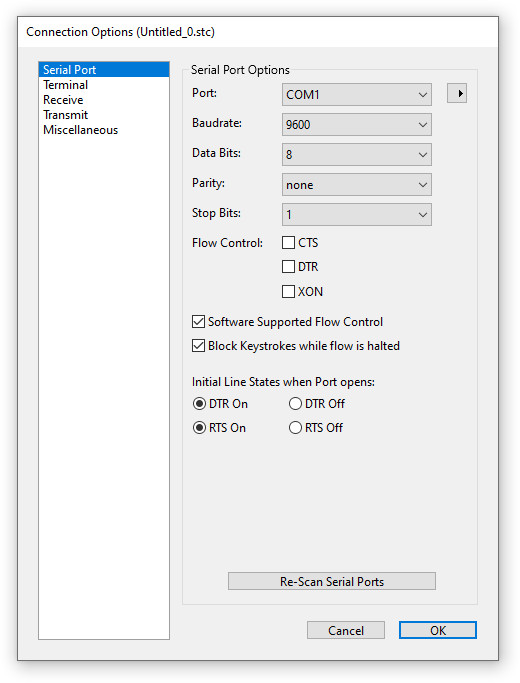Uncheck Block Keystrokes while flow is halted
The image size is (520, 683).
(x=198, y=346)
